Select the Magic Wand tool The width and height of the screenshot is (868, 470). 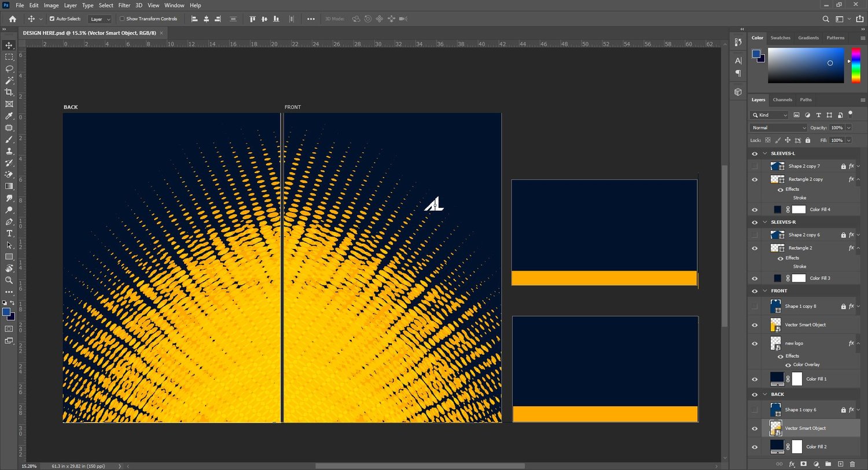9,80
